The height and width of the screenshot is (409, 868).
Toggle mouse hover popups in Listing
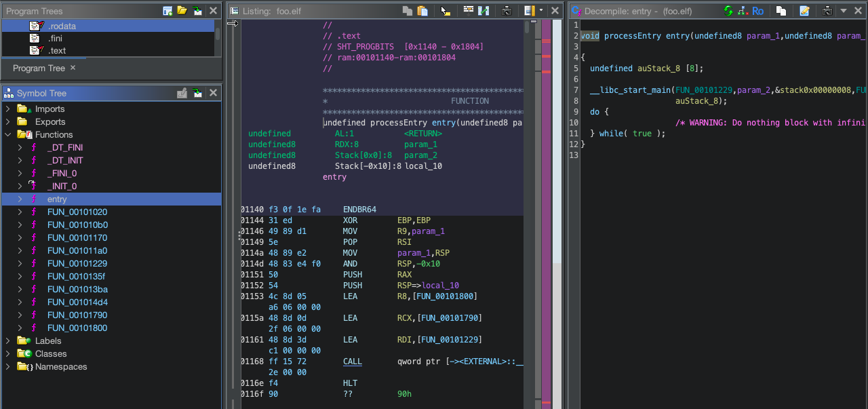tap(446, 11)
